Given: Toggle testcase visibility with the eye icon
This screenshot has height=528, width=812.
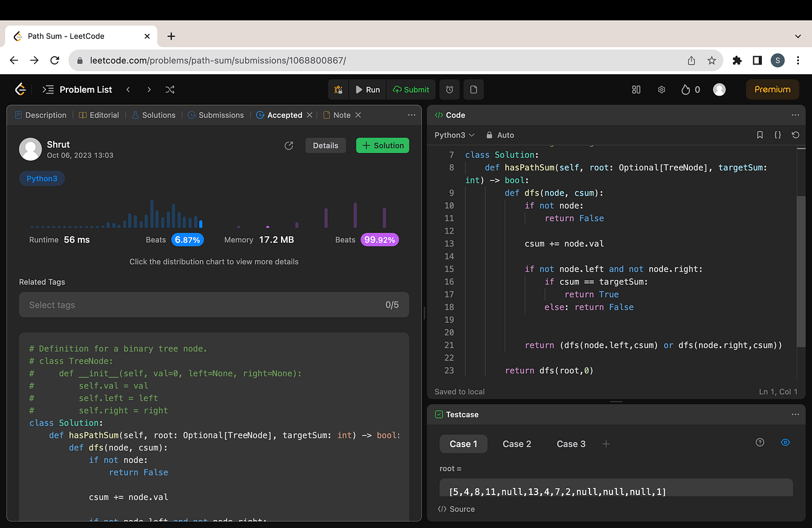Looking at the screenshot, I should 785,442.
